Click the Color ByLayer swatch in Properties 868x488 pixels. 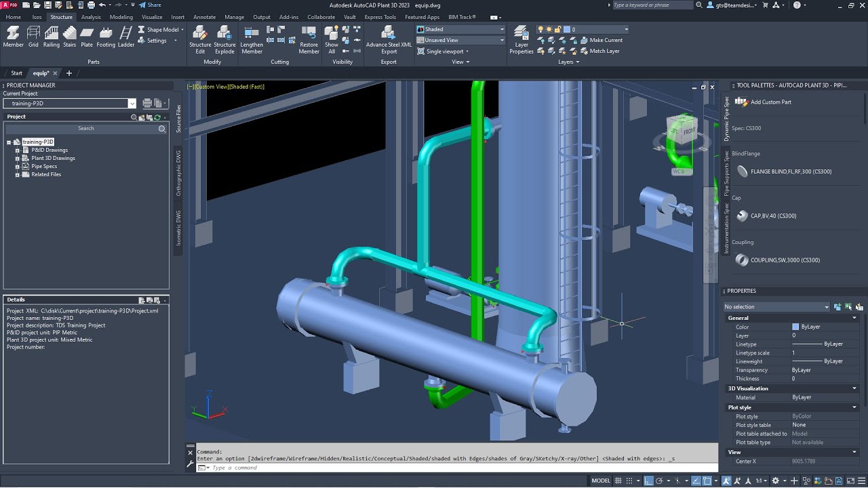tap(795, 327)
